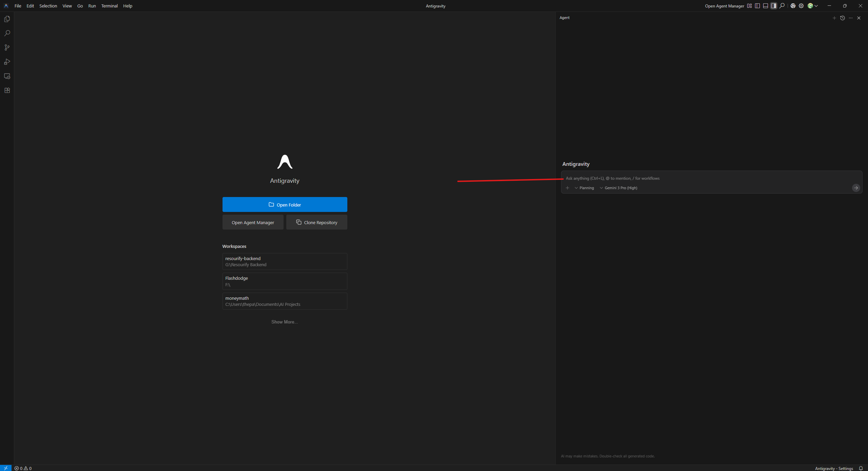Start new conversation with plus icon in Agent header
The height and width of the screenshot is (471, 868).
click(834, 18)
